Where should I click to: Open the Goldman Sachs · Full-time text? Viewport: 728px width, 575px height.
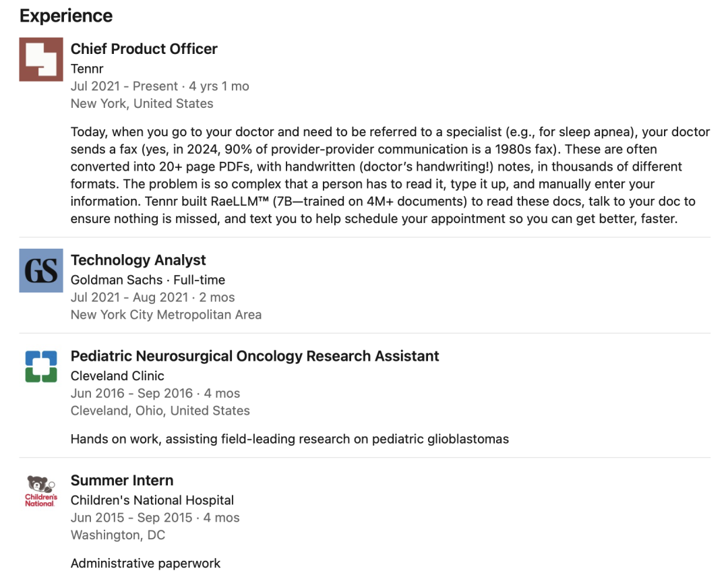[148, 280]
